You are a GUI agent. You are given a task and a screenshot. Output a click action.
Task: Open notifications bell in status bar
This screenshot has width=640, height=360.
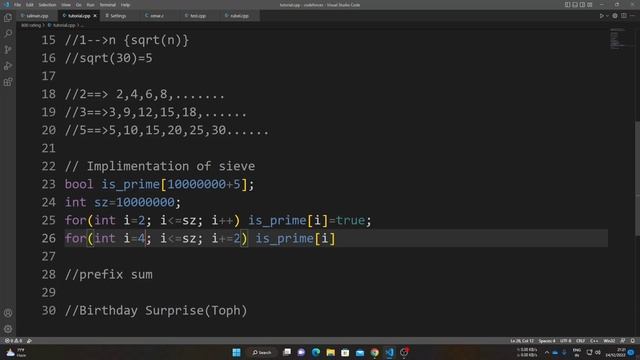(x=633, y=340)
